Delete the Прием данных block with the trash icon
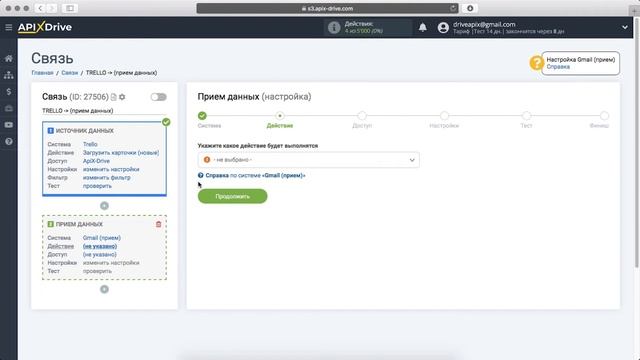 point(158,224)
